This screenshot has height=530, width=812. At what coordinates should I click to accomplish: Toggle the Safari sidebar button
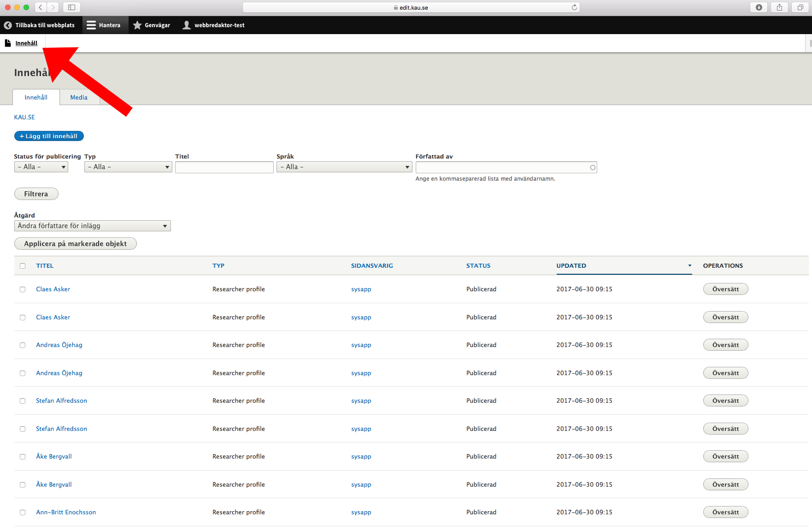(71, 7)
